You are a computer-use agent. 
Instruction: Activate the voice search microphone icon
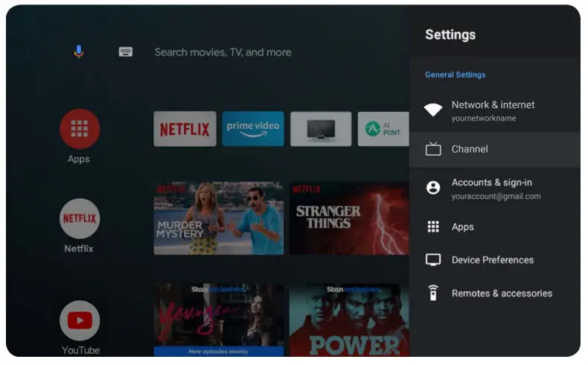pyautogui.click(x=78, y=51)
